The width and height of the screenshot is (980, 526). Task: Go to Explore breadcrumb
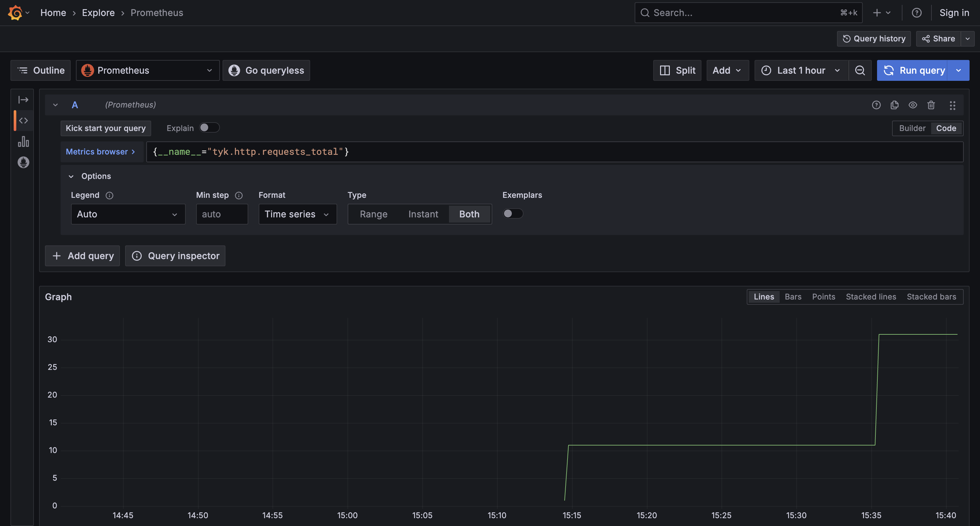point(98,13)
